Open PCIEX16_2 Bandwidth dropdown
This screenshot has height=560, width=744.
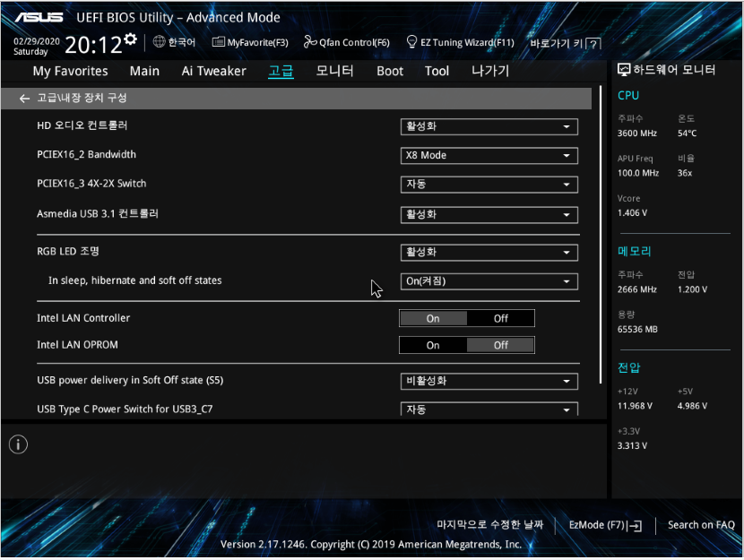489,156
